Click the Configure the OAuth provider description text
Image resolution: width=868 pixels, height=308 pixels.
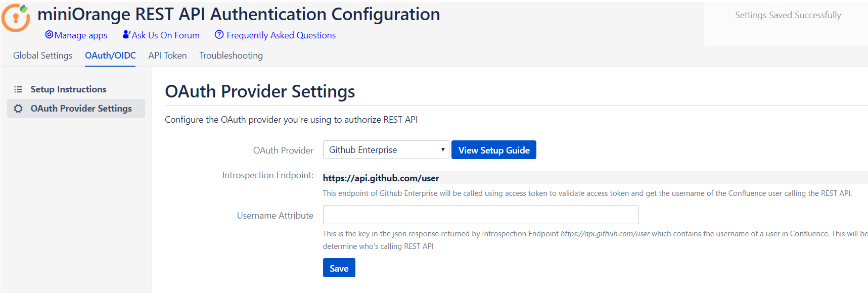291,120
